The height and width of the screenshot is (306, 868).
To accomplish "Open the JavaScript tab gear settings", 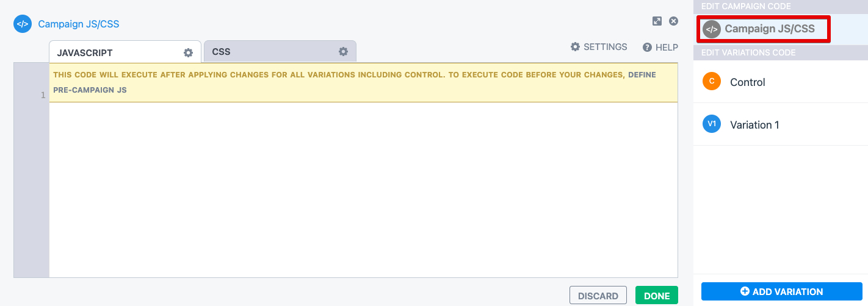I will point(189,52).
